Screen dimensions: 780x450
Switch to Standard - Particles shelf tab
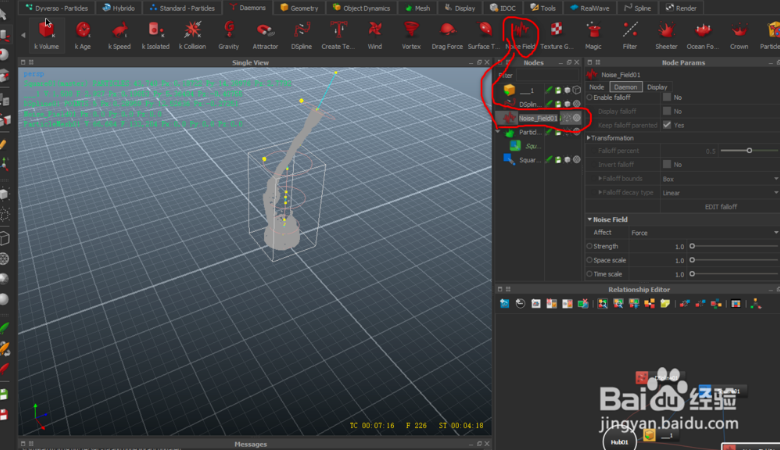click(182, 7)
